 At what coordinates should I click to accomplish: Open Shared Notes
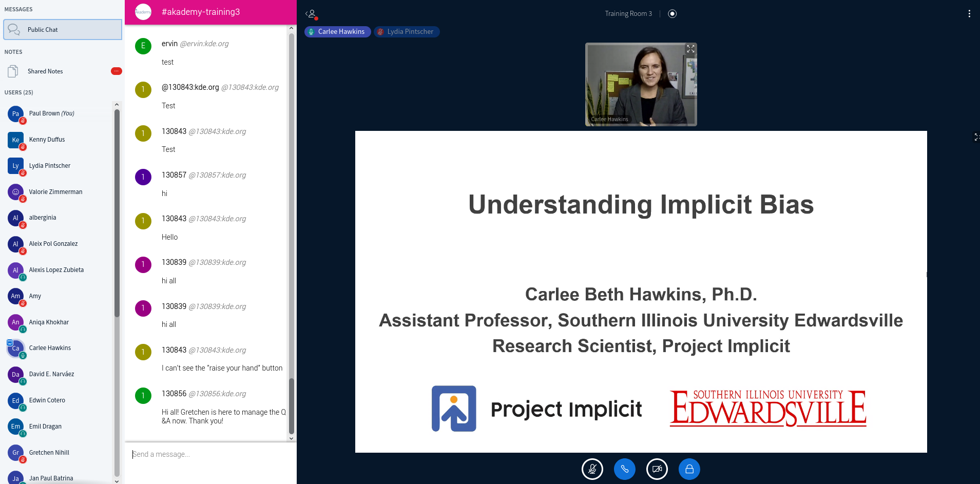[x=62, y=71]
